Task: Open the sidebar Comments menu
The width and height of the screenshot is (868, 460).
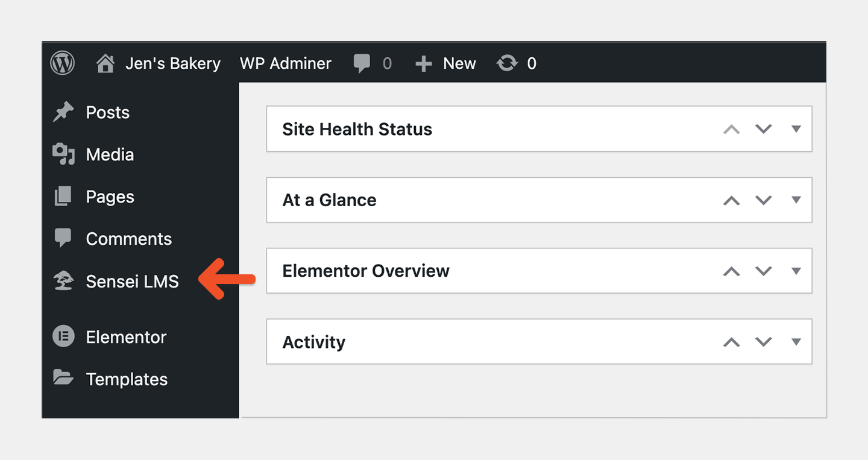Action: coord(129,239)
